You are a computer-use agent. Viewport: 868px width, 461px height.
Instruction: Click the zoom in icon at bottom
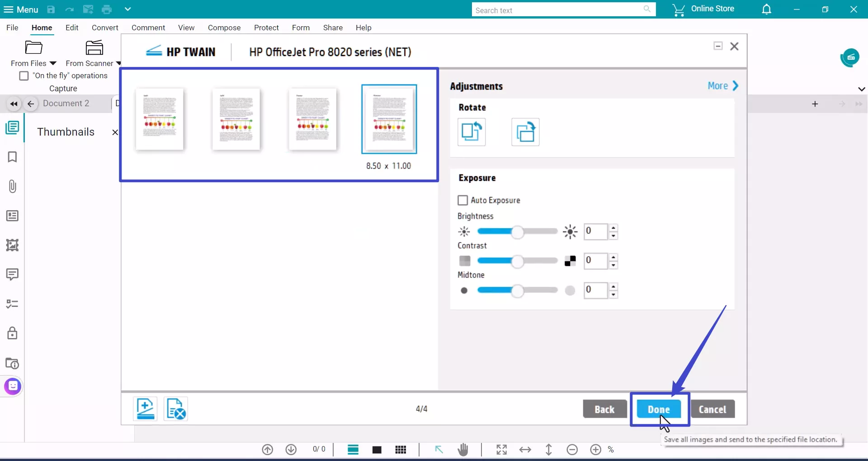pos(595,449)
